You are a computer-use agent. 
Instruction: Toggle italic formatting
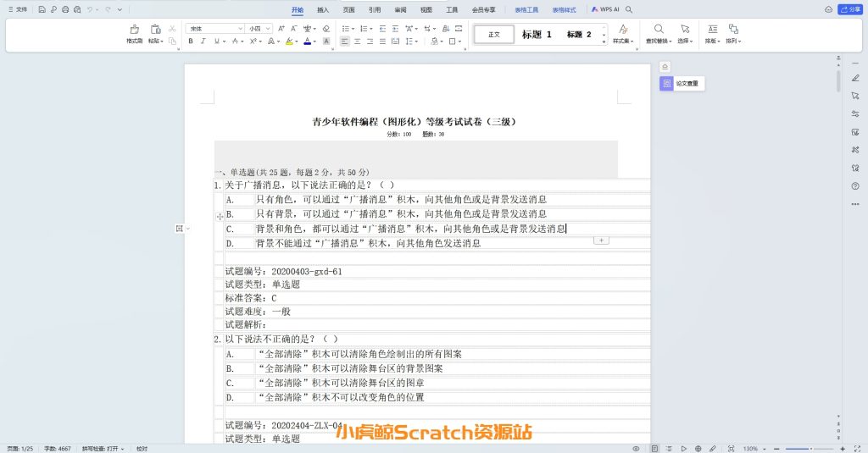coord(203,41)
